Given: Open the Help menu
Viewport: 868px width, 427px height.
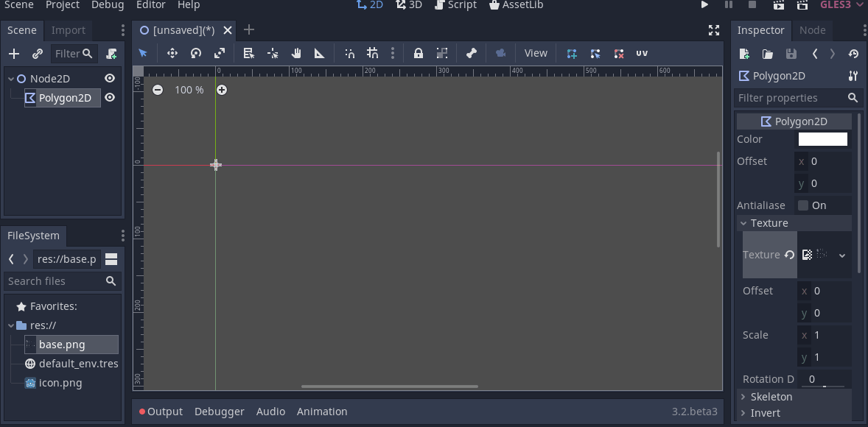Looking at the screenshot, I should pos(189,5).
